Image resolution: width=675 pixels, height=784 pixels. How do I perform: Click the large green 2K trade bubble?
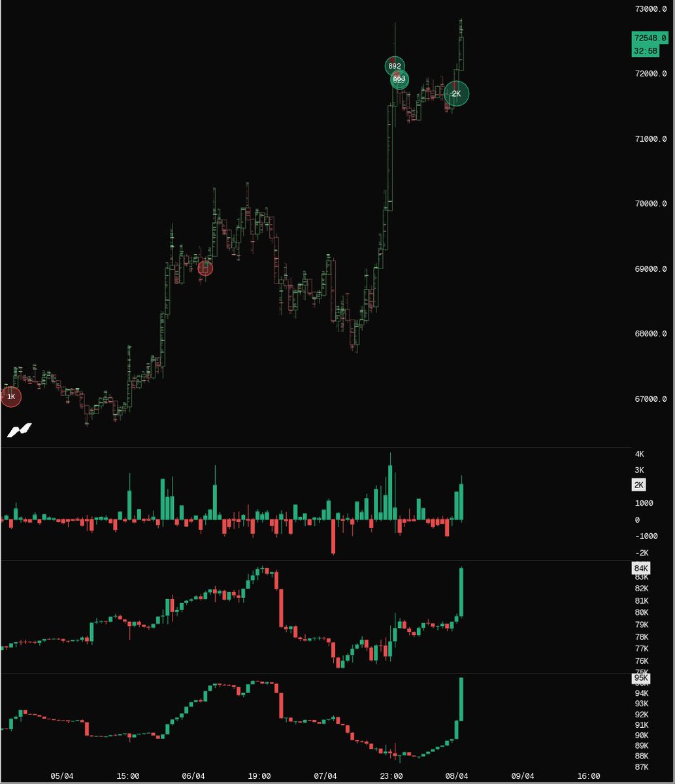(457, 94)
